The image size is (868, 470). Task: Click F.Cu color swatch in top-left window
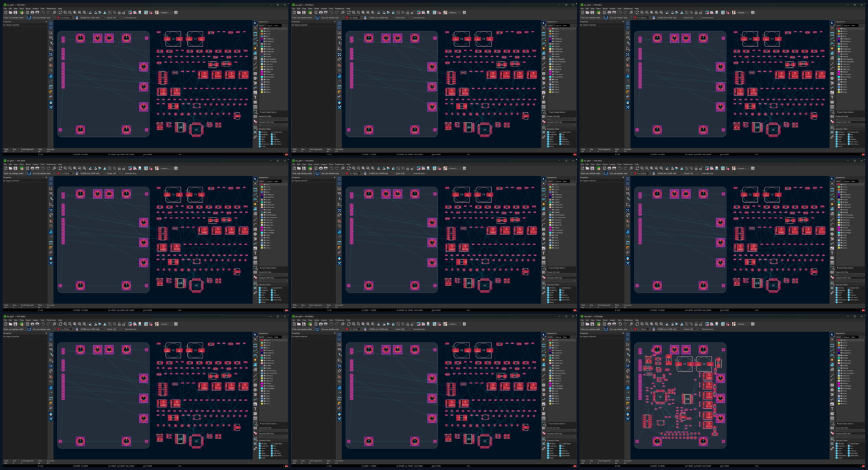coord(262,28)
